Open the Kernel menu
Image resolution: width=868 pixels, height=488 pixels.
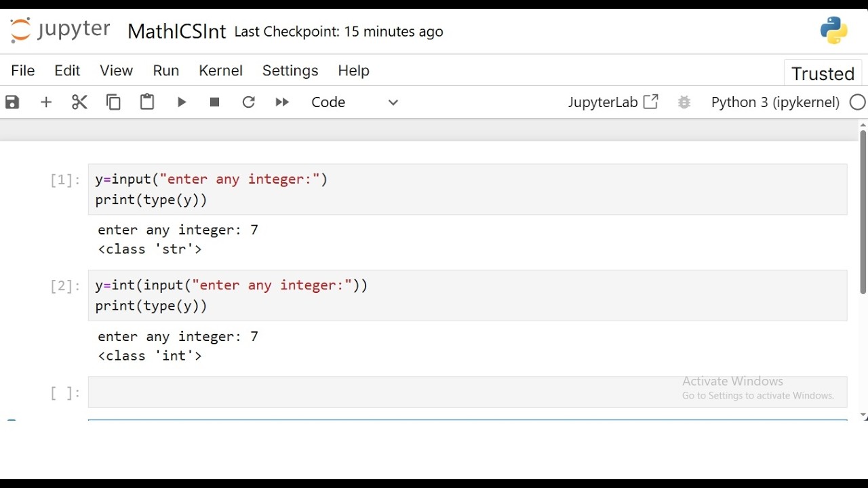(x=221, y=70)
